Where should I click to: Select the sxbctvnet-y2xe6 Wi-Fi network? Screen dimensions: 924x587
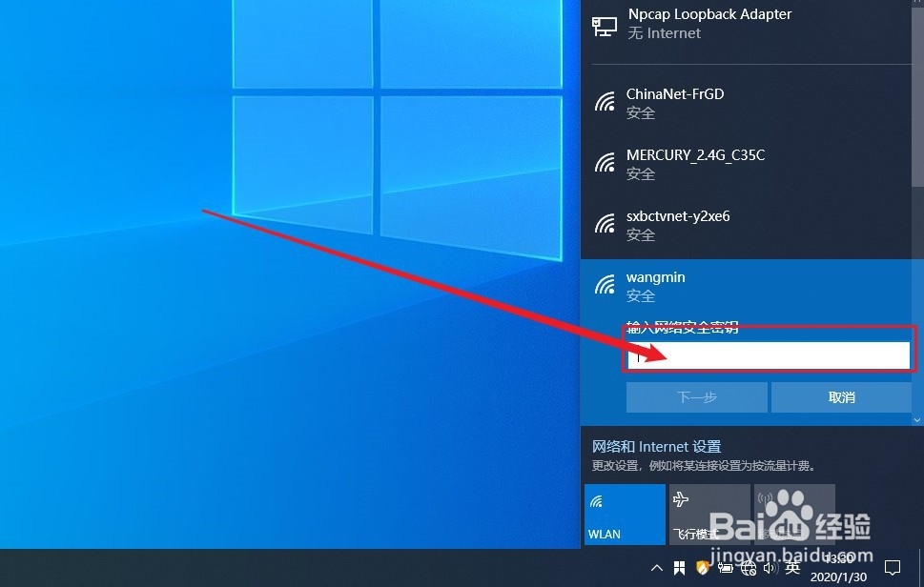pyautogui.click(x=747, y=226)
